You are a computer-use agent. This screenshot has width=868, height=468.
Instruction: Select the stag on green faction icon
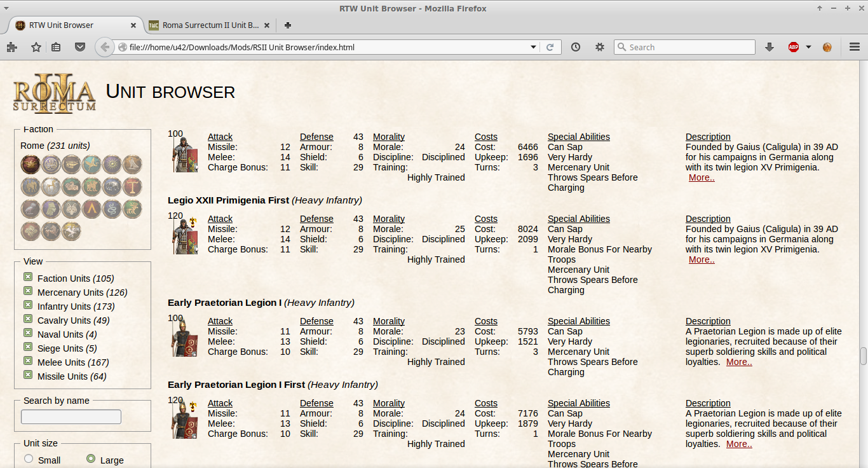(132, 209)
